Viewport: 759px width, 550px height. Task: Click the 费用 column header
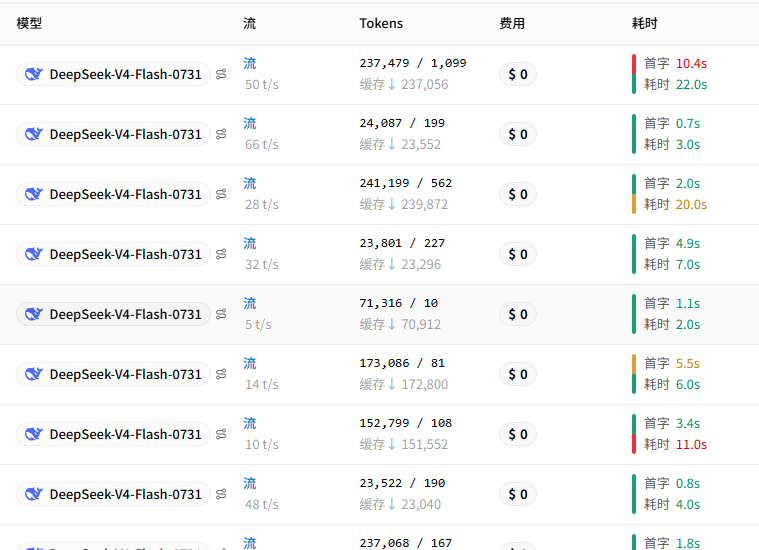click(512, 23)
